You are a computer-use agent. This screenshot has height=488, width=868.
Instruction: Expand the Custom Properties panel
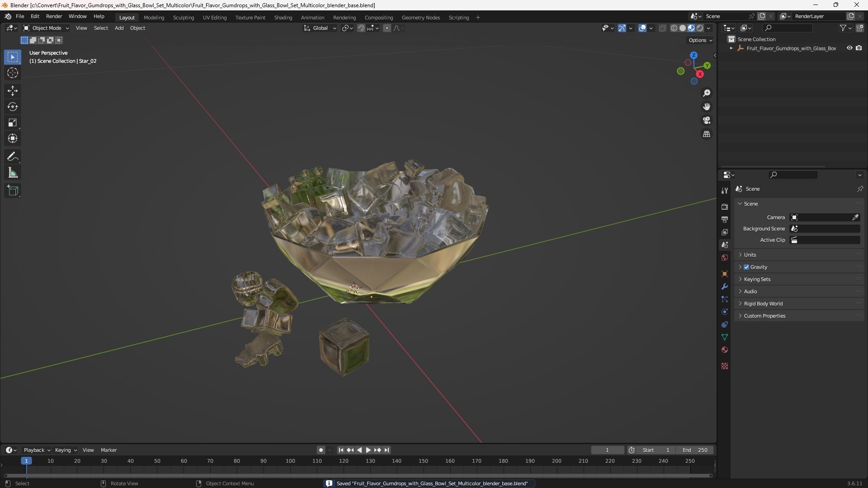799,316
